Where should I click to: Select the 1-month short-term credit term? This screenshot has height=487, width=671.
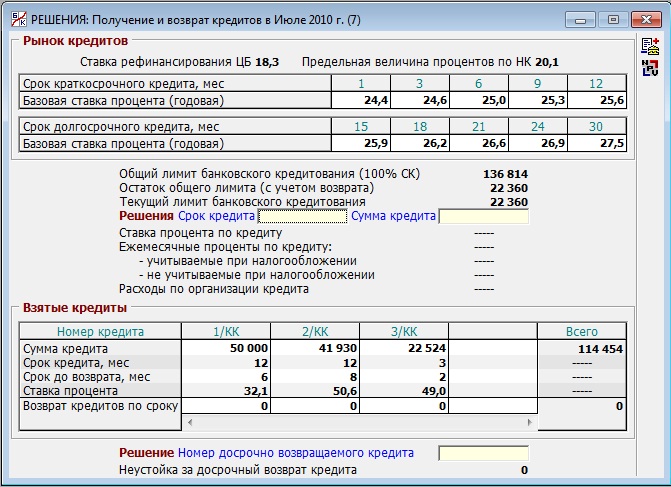coord(361,83)
